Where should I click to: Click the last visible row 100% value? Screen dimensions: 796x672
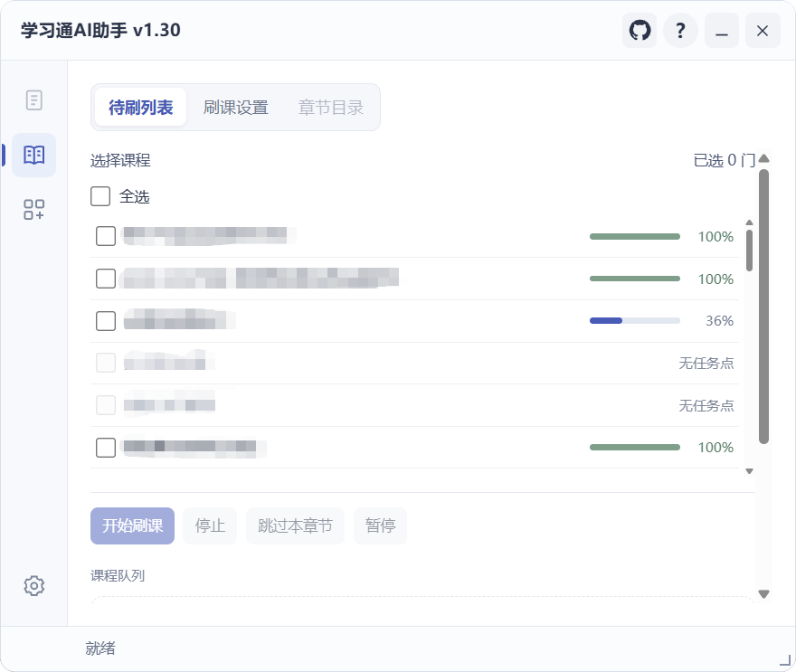(x=715, y=448)
